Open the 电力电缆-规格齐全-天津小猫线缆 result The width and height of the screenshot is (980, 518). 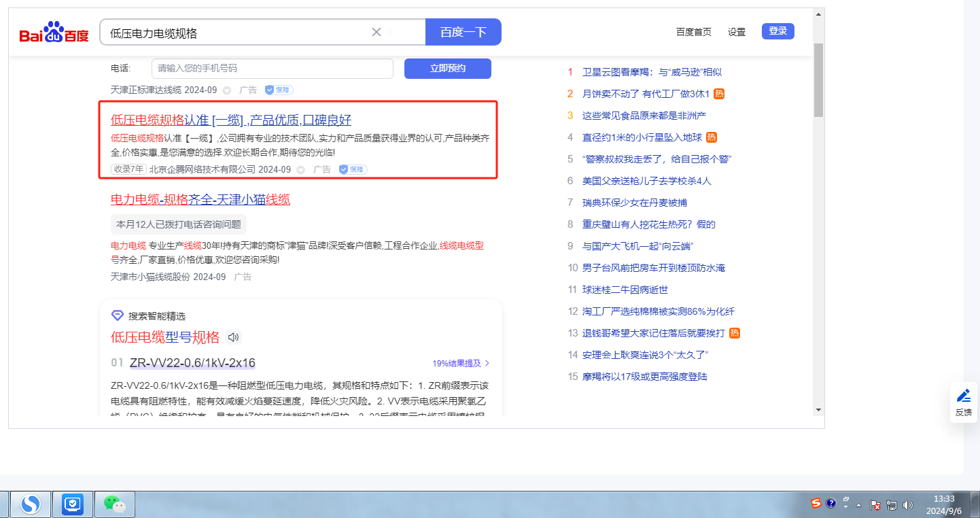200,200
